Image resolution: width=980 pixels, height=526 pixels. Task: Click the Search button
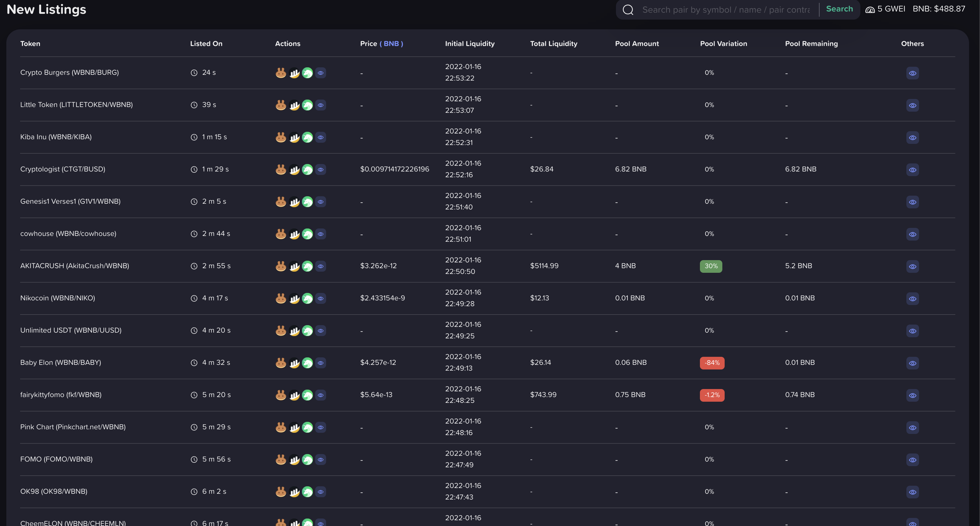point(839,9)
